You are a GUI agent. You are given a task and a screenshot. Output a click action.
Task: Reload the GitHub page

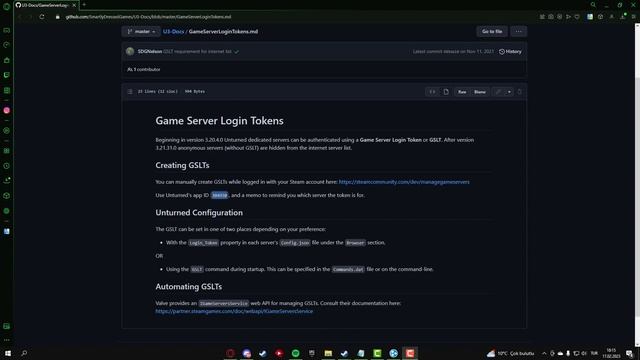coord(42,17)
